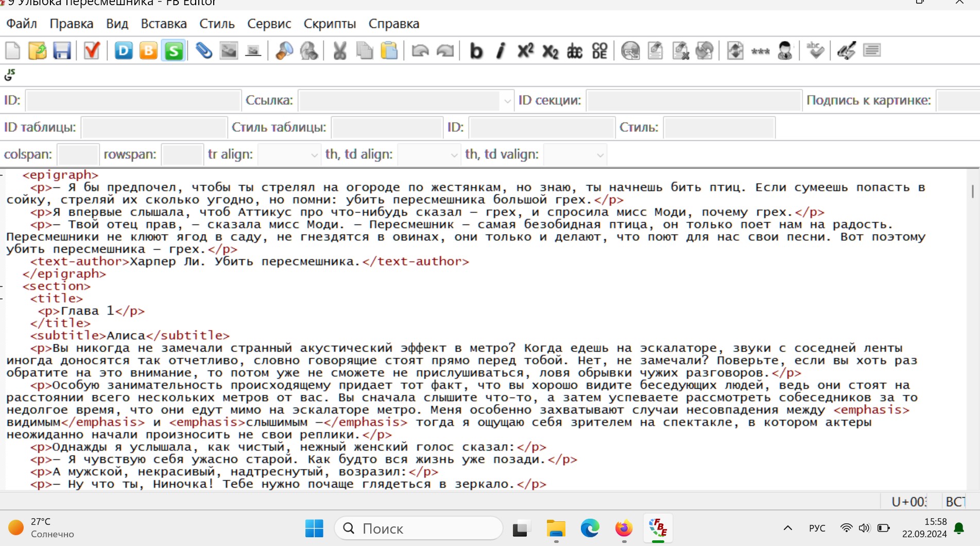Click the taskbar Поиск search box

[x=419, y=528]
